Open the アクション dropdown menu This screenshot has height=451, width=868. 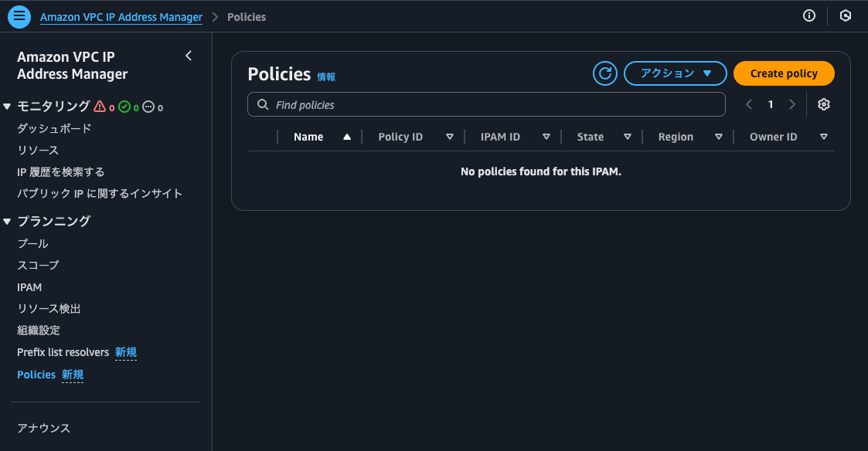(x=675, y=73)
